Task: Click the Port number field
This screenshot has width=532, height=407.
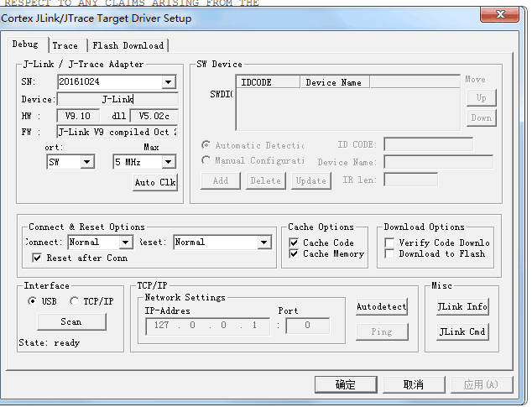Action: (x=307, y=326)
